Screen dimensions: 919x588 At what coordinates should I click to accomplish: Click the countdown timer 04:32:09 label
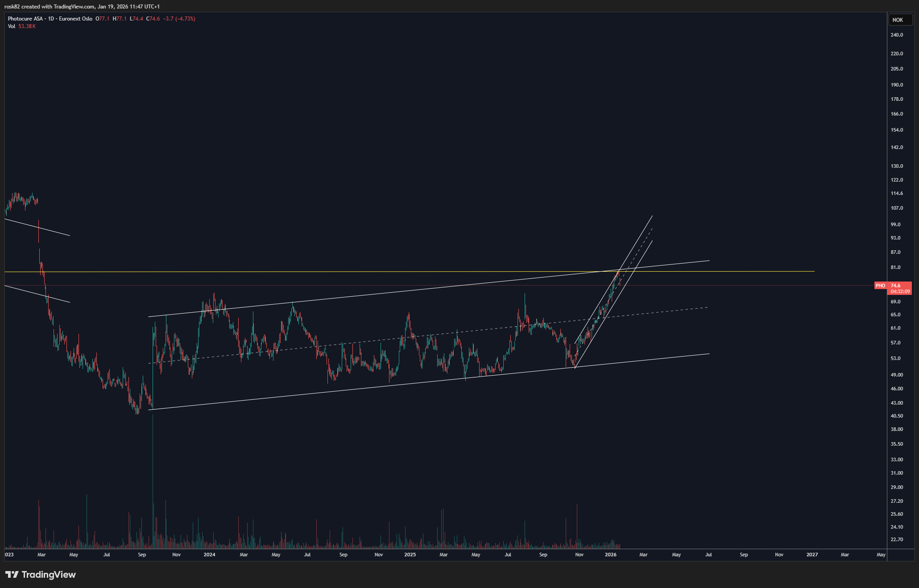point(900,291)
